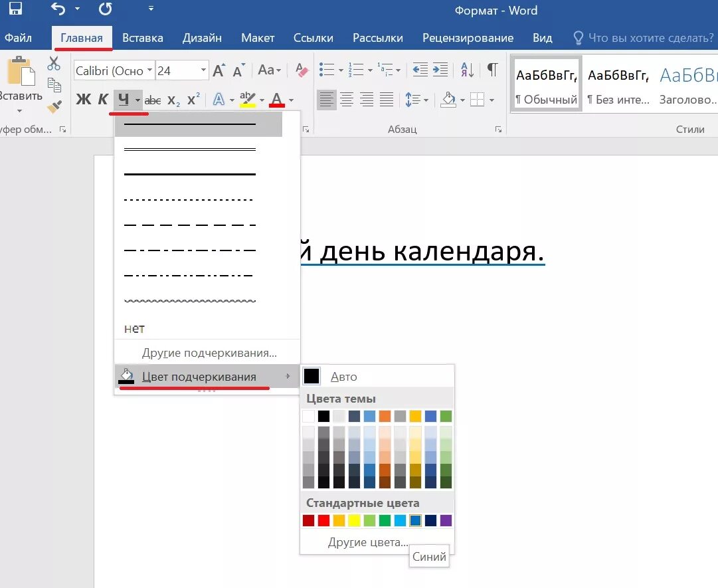Open the Ссылки tab
Viewport: 718px width, 588px height.
pos(314,38)
